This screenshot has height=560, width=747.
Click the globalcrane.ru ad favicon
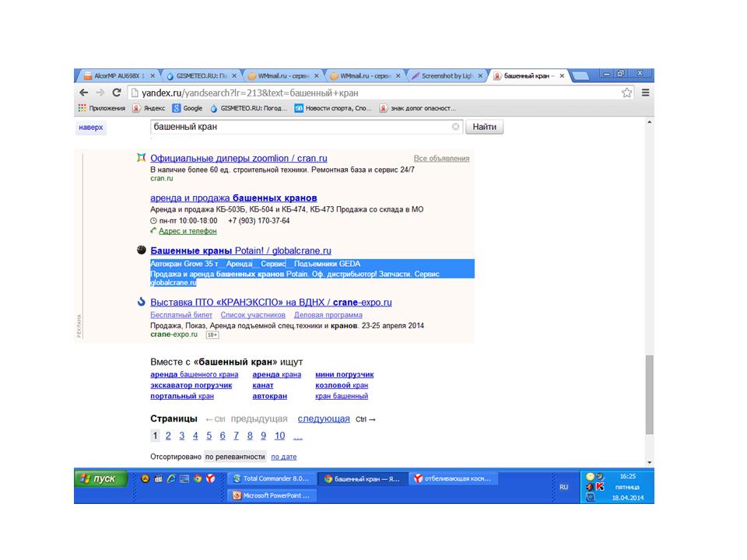click(x=141, y=250)
